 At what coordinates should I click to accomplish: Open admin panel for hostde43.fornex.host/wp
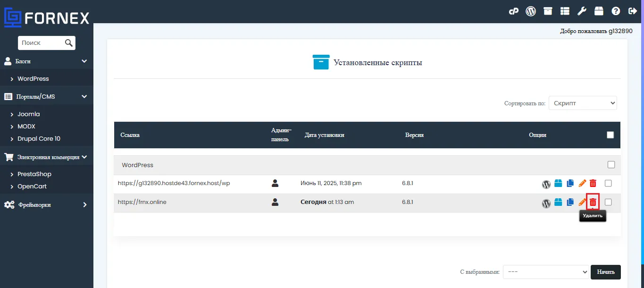point(275,183)
